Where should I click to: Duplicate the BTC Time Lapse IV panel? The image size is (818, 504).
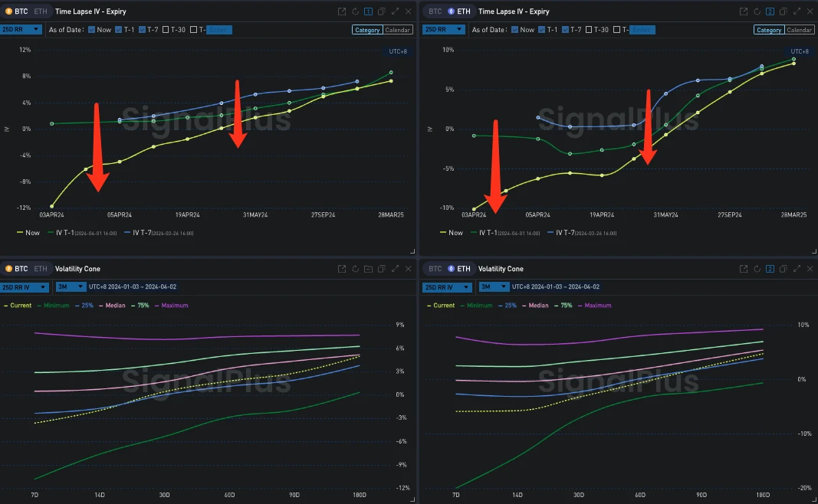pos(381,11)
